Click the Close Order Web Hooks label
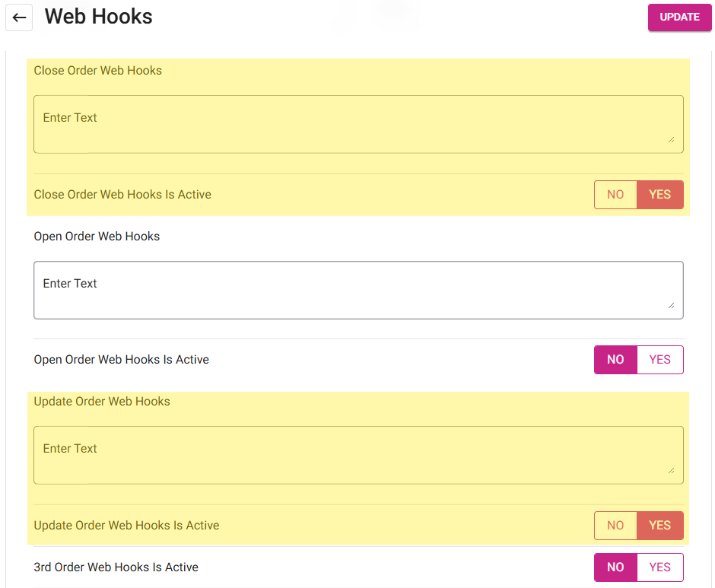 click(x=97, y=71)
